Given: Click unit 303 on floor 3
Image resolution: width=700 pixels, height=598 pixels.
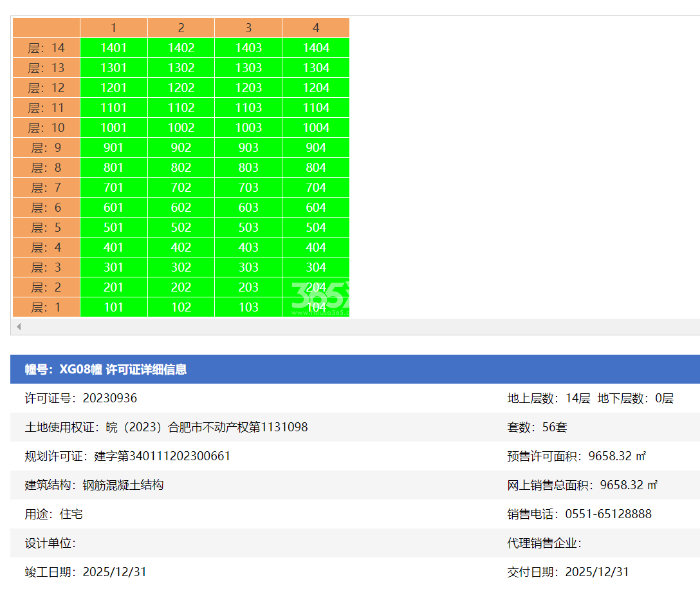Looking at the screenshot, I should pos(248,267).
